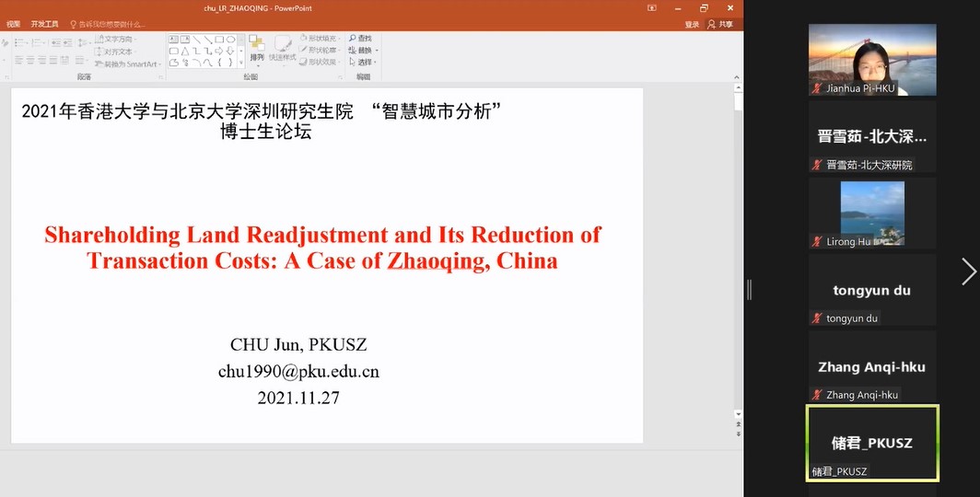This screenshot has width=980, height=497.
Task: Select the straight Line shape
Action: [x=197, y=40]
